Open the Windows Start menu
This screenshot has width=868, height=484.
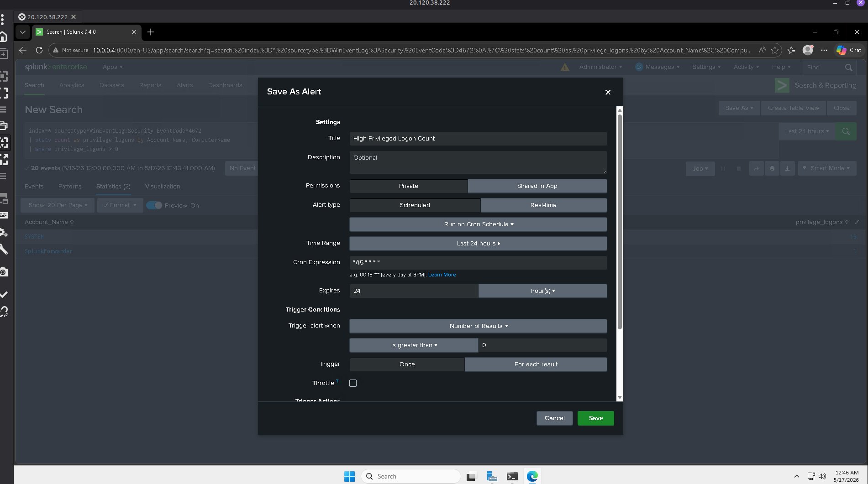pos(349,476)
